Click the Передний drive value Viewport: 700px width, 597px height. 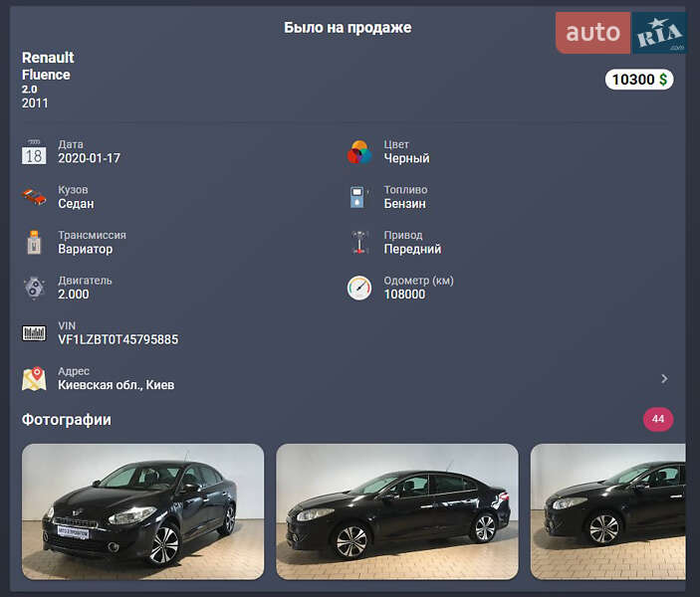pyautogui.click(x=412, y=249)
